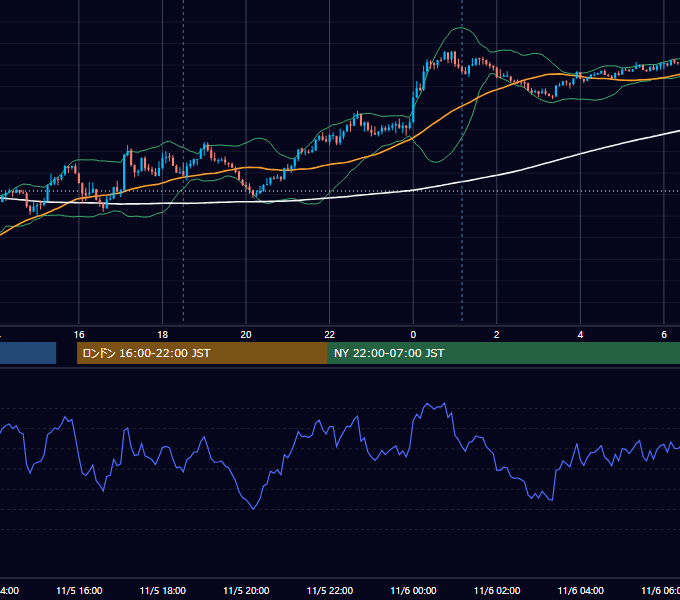Click the '20' hour label on chart axis
The image size is (680, 600).
tap(246, 335)
